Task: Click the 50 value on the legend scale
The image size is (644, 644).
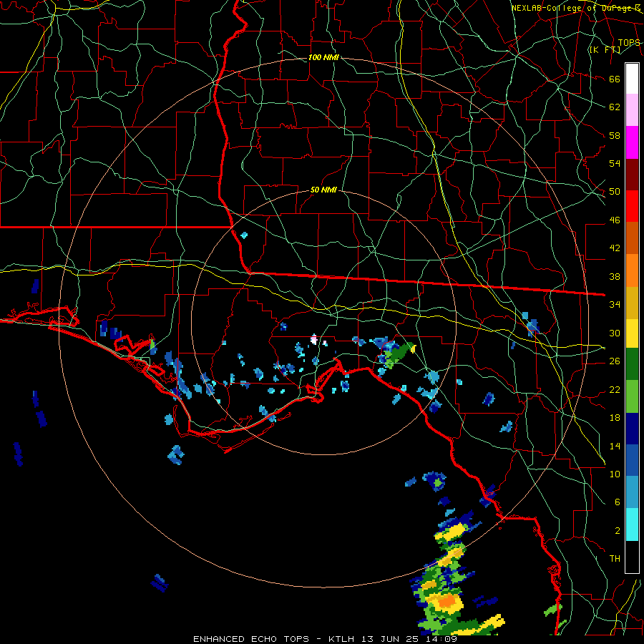Action: [x=615, y=192]
